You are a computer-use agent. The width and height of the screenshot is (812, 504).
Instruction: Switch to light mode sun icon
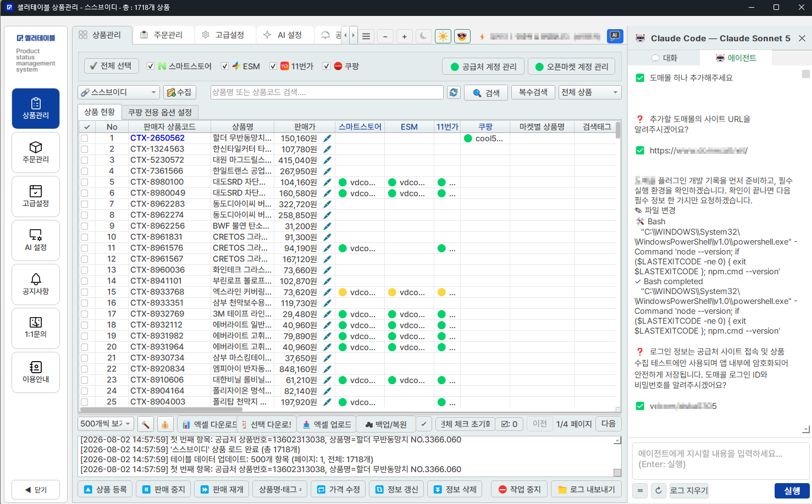443,36
